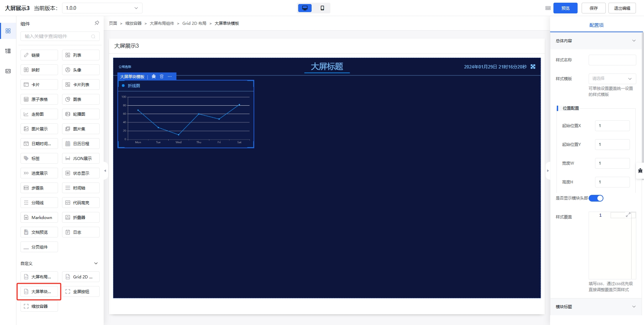Viewport: 644px width, 325px height.
Task: Select the 进度展示 component
Action: point(39,173)
